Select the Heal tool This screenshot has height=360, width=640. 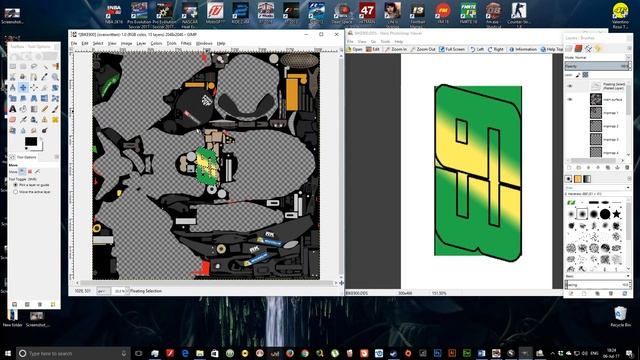55,119
